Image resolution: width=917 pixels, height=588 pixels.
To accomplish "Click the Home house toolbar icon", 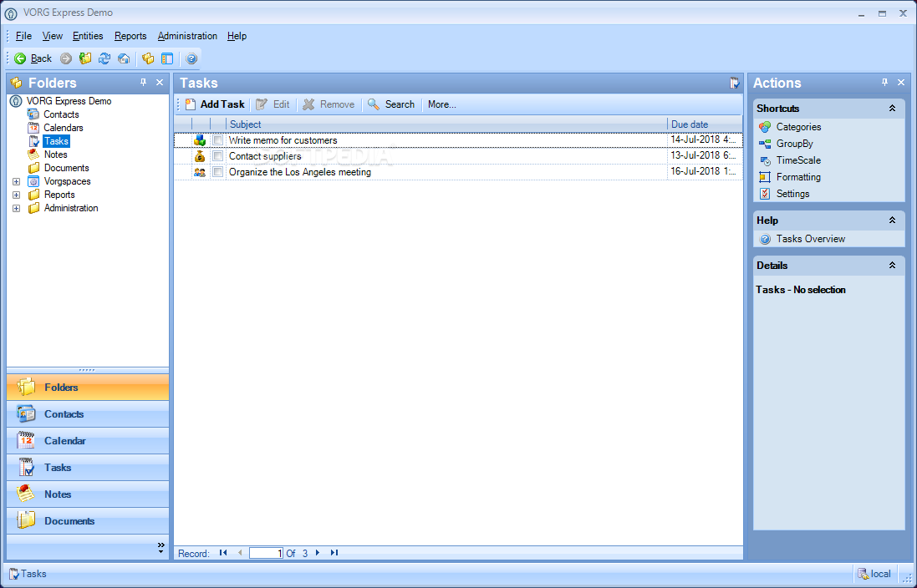I will click(124, 58).
